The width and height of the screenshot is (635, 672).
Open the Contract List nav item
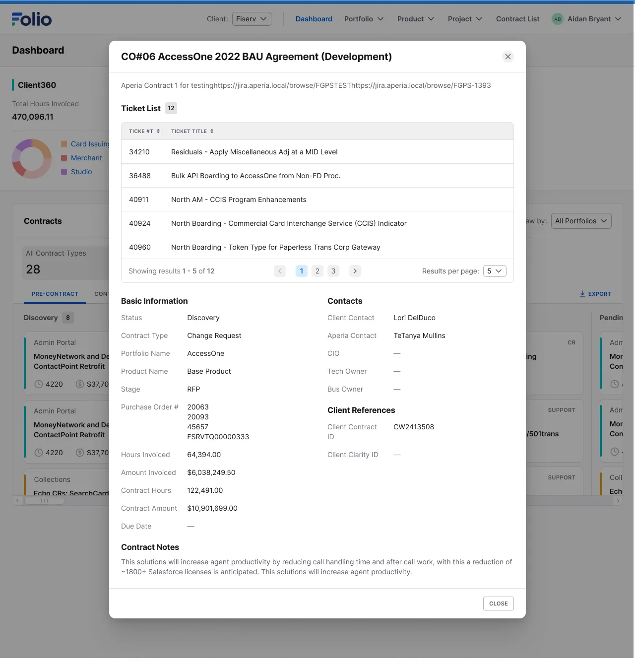pyautogui.click(x=517, y=19)
